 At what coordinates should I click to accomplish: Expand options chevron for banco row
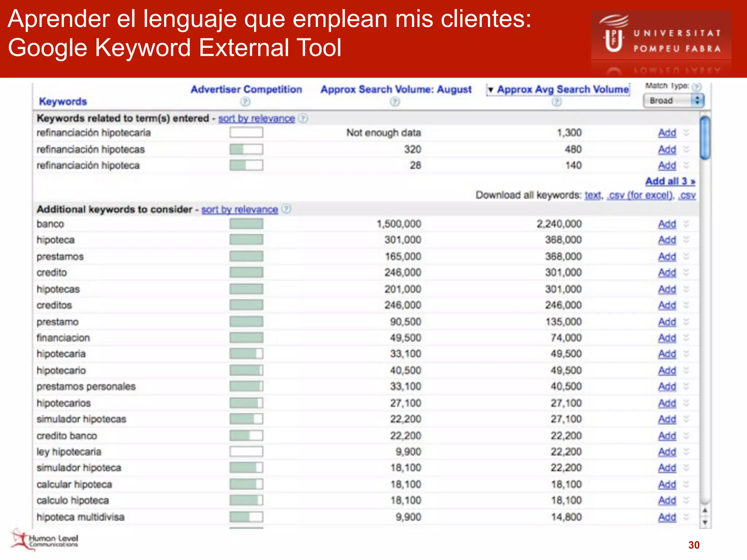pyautogui.click(x=686, y=223)
